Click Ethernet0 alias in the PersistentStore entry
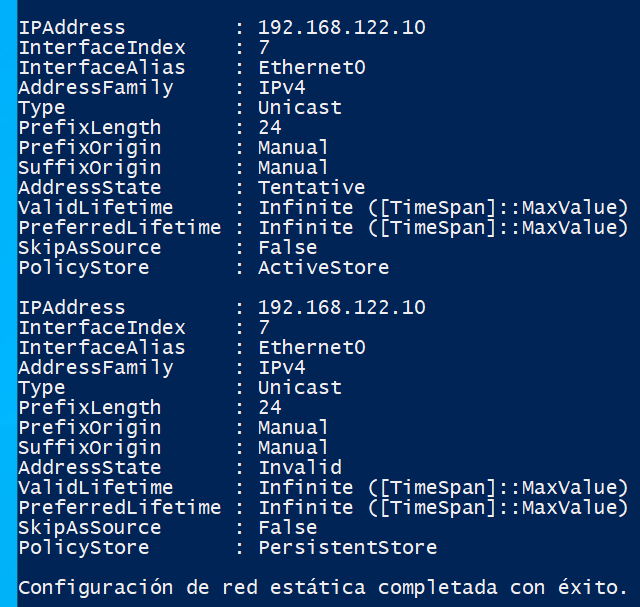 click(x=311, y=348)
